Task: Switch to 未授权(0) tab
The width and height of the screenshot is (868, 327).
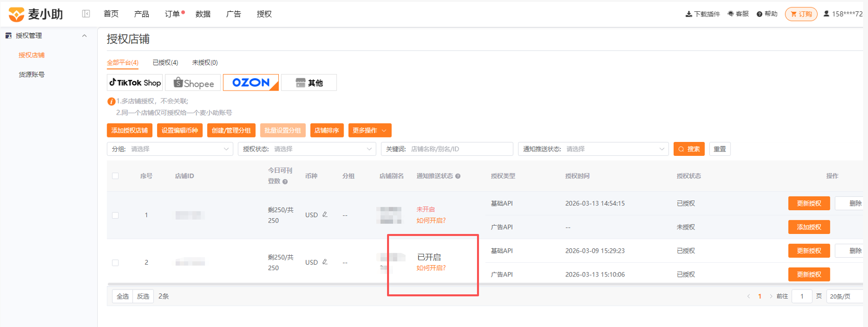Action: point(205,62)
